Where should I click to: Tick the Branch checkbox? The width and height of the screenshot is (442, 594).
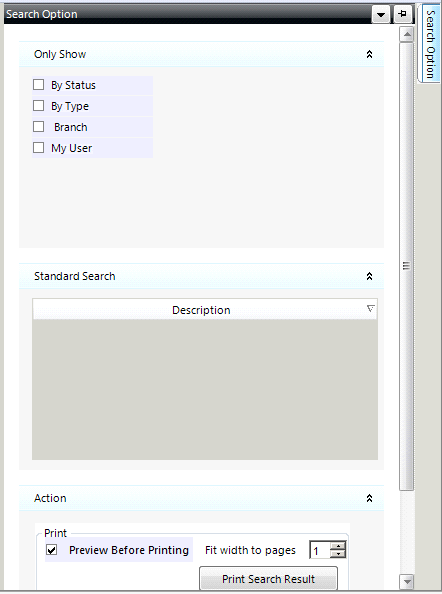tap(39, 127)
